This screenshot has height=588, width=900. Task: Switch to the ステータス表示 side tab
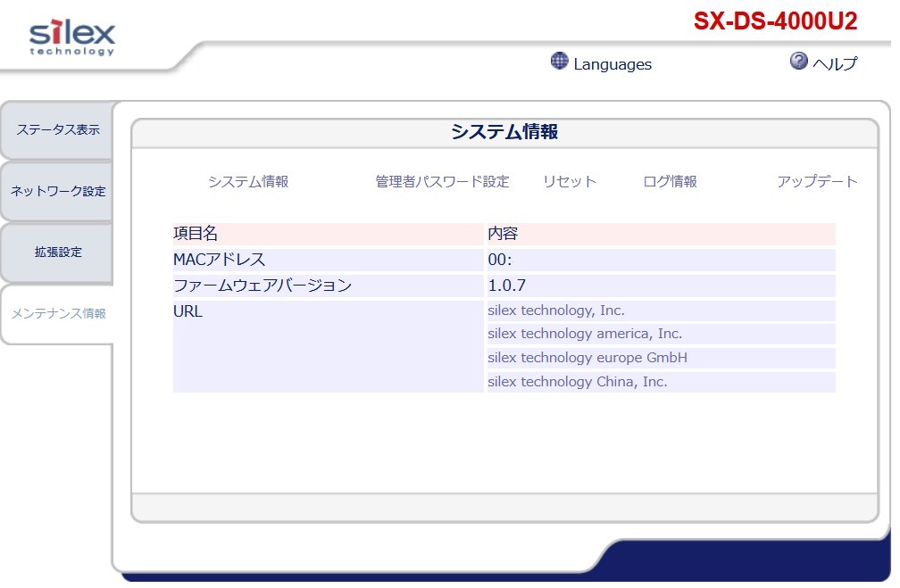(57, 130)
